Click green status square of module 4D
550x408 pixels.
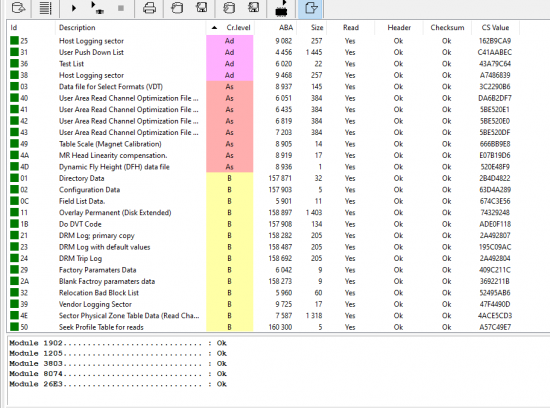[x=14, y=167]
